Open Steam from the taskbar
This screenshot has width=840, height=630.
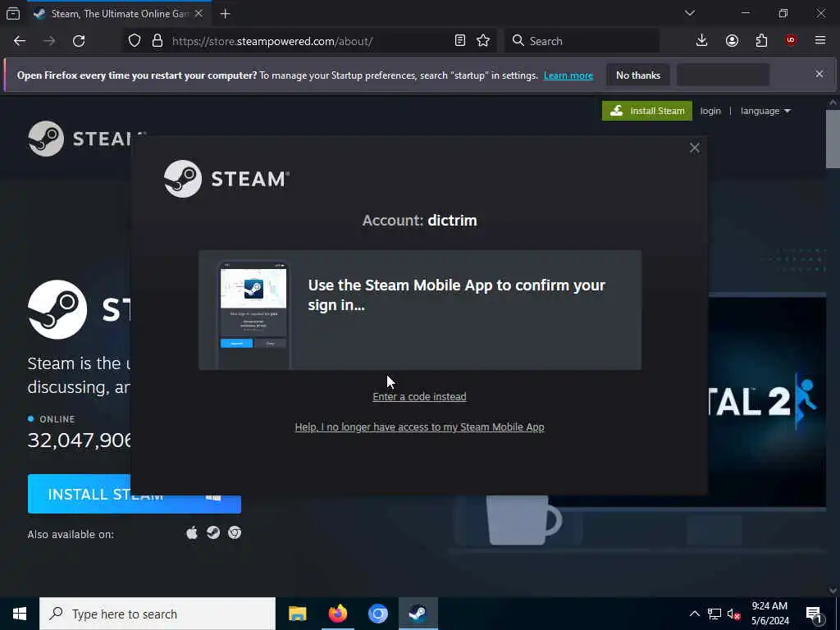(x=418, y=614)
